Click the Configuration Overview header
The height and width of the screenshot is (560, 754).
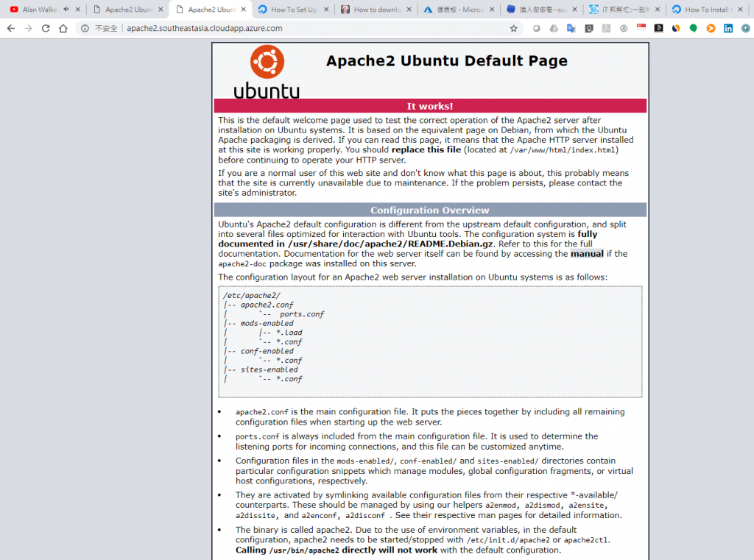tap(430, 210)
